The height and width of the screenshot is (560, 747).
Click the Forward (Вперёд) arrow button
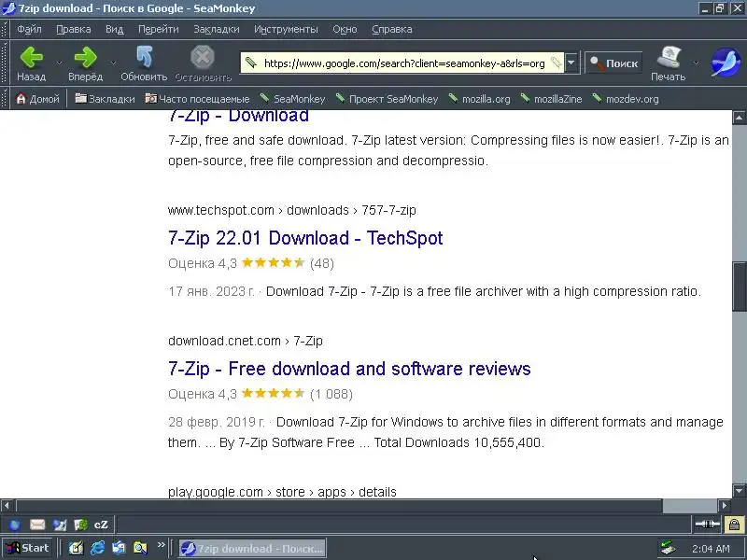pyautogui.click(x=85, y=63)
